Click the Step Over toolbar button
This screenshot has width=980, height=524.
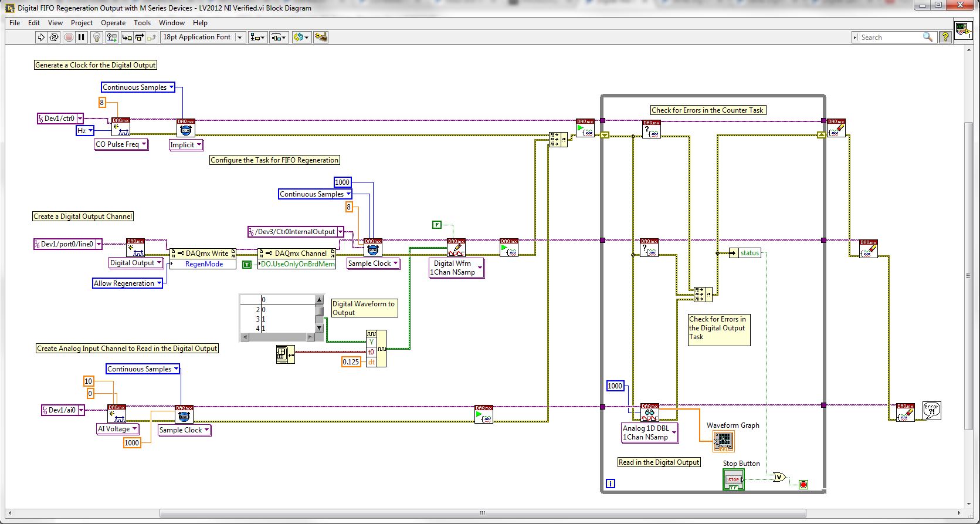coord(140,37)
